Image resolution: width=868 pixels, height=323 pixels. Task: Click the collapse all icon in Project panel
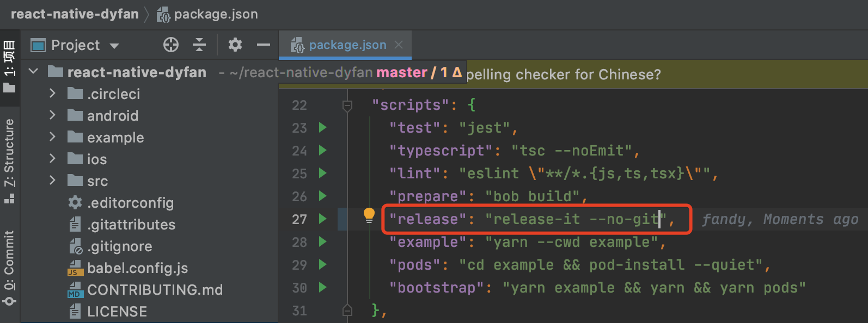tap(199, 45)
